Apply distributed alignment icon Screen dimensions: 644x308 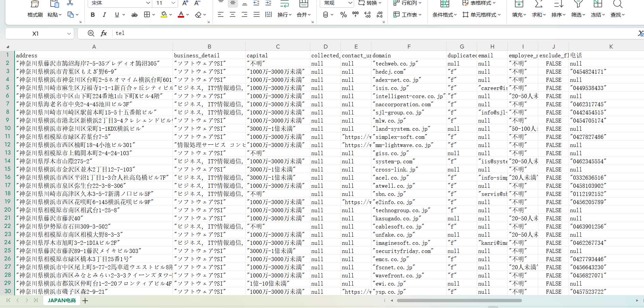[268, 15]
